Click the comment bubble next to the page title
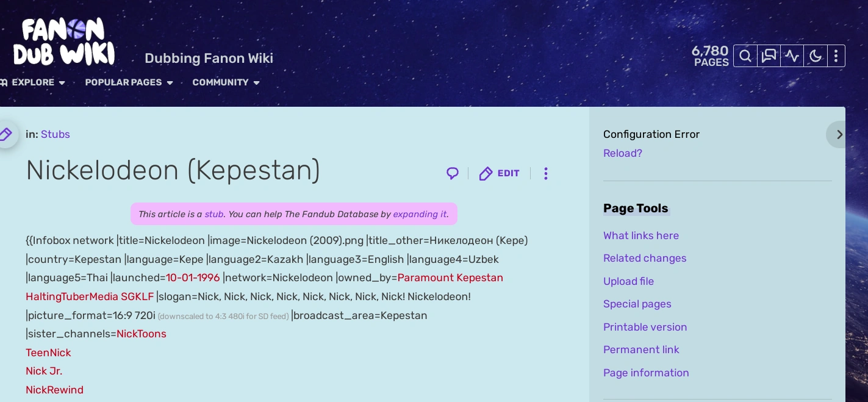The width and height of the screenshot is (868, 402). [x=452, y=173]
